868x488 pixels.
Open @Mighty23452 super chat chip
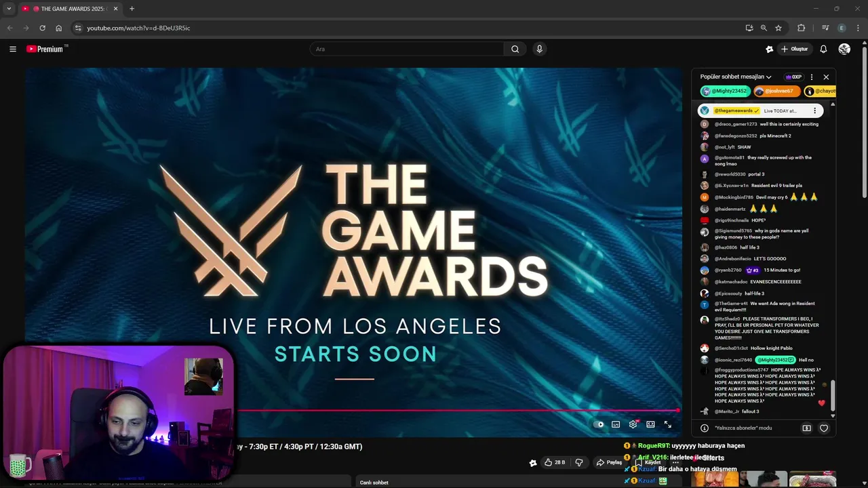point(724,91)
